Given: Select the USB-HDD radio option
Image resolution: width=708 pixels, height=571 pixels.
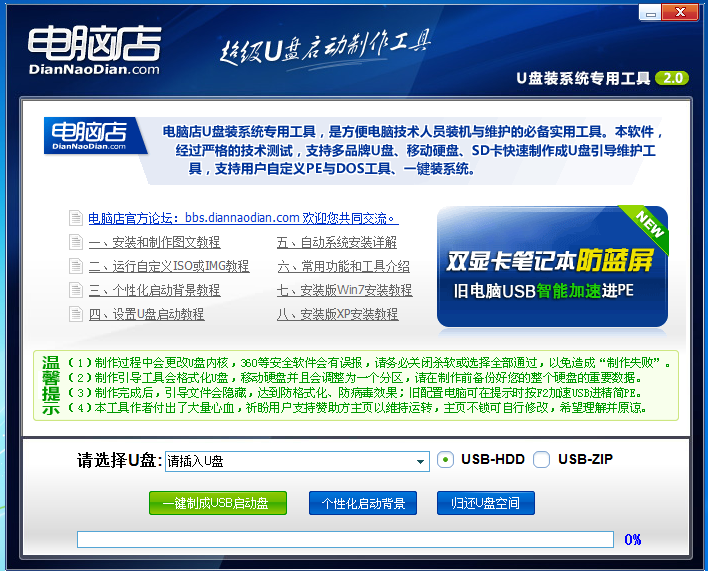Looking at the screenshot, I should click(x=445, y=460).
